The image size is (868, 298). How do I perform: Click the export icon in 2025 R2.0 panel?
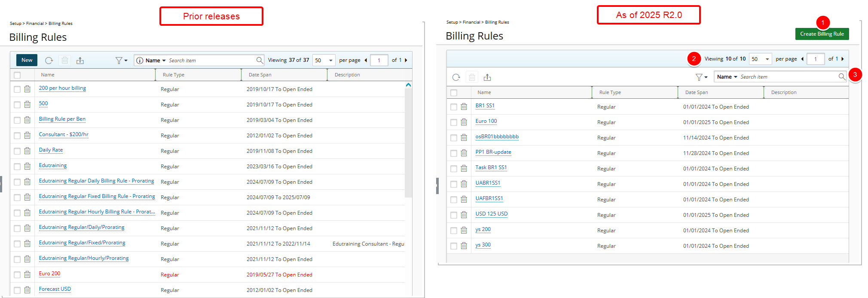coord(487,77)
